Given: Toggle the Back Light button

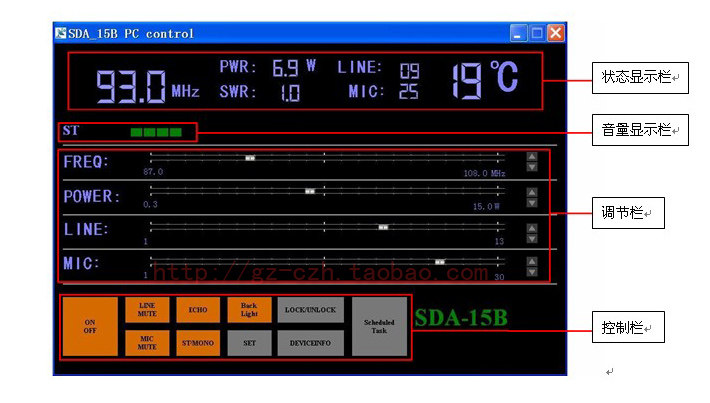Looking at the screenshot, I should pyautogui.click(x=249, y=310).
